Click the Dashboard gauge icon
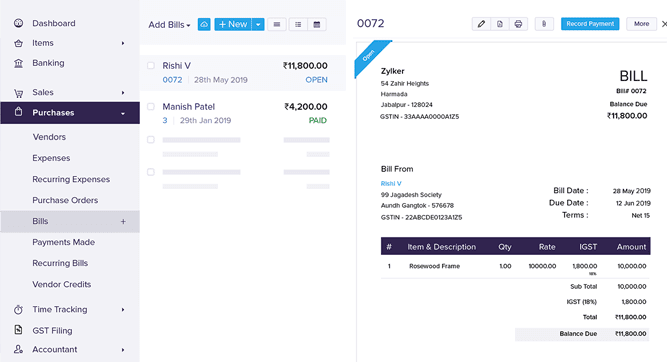Screen dimensions: 667x362 pos(18,23)
